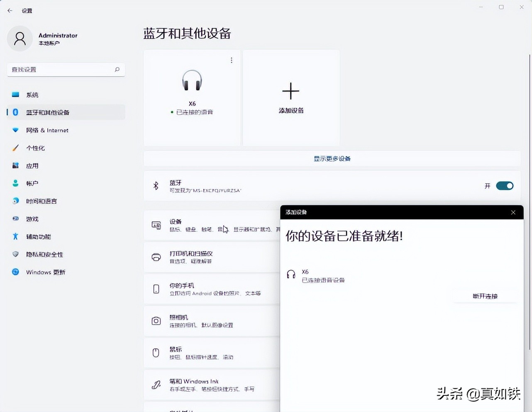
Task: Select 系统 in the sidebar
Action: (32, 95)
